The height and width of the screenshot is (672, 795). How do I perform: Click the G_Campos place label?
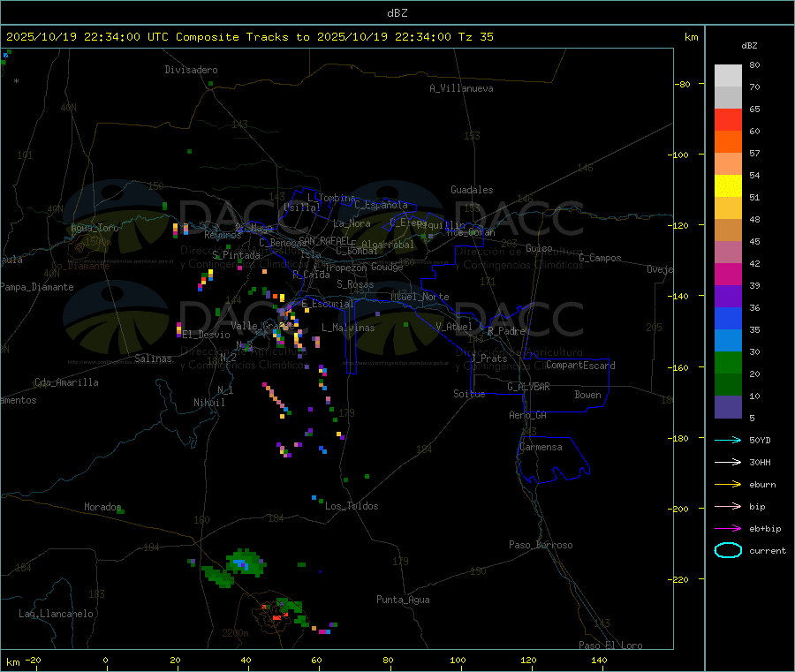pos(600,258)
